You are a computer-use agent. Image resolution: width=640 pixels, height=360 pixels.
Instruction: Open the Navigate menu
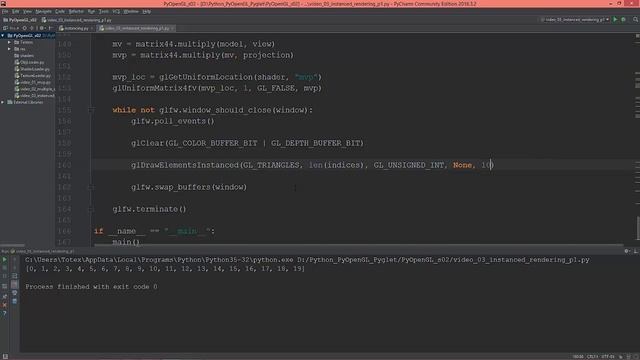(43, 11)
